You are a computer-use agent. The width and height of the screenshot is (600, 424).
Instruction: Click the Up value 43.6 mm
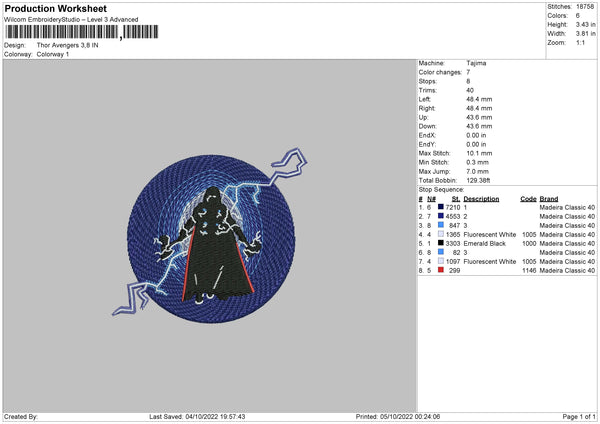pyautogui.click(x=479, y=117)
